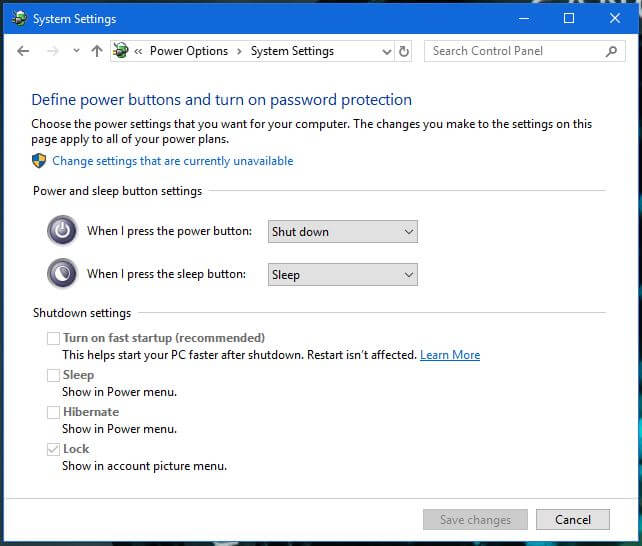Screen dimensions: 642x546
Task: Select System Settings breadcrumb
Action: coord(292,51)
